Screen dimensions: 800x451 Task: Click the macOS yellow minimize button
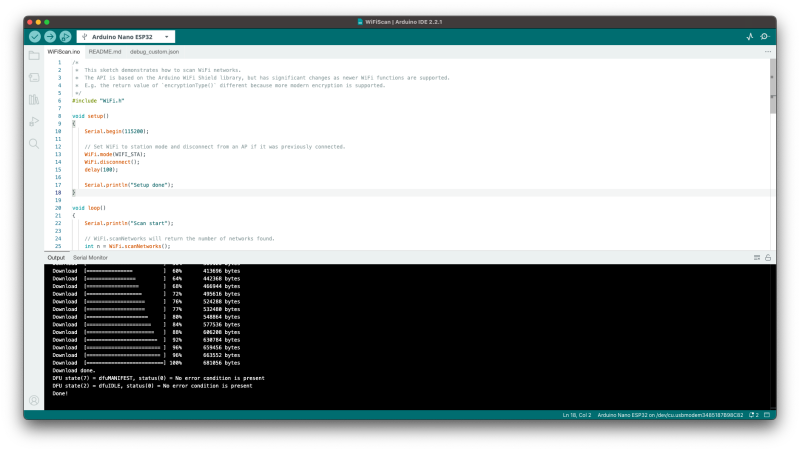38,22
